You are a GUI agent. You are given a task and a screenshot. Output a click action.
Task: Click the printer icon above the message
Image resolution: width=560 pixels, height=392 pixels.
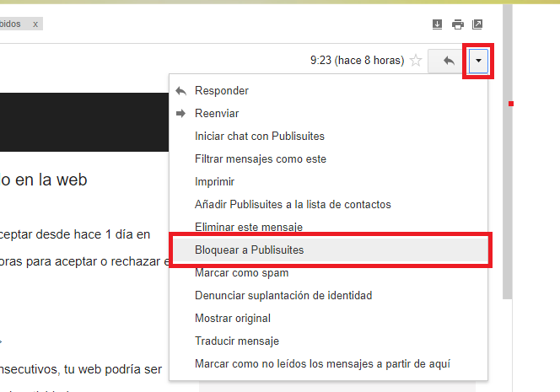[458, 24]
